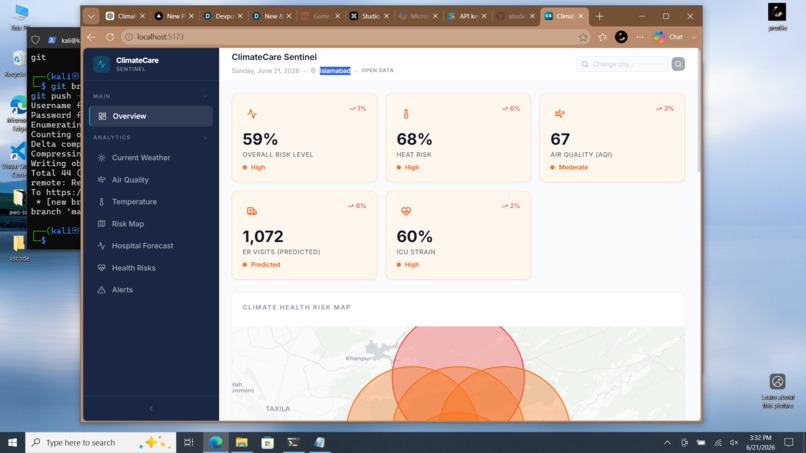Click the search button next to city field

click(x=678, y=64)
